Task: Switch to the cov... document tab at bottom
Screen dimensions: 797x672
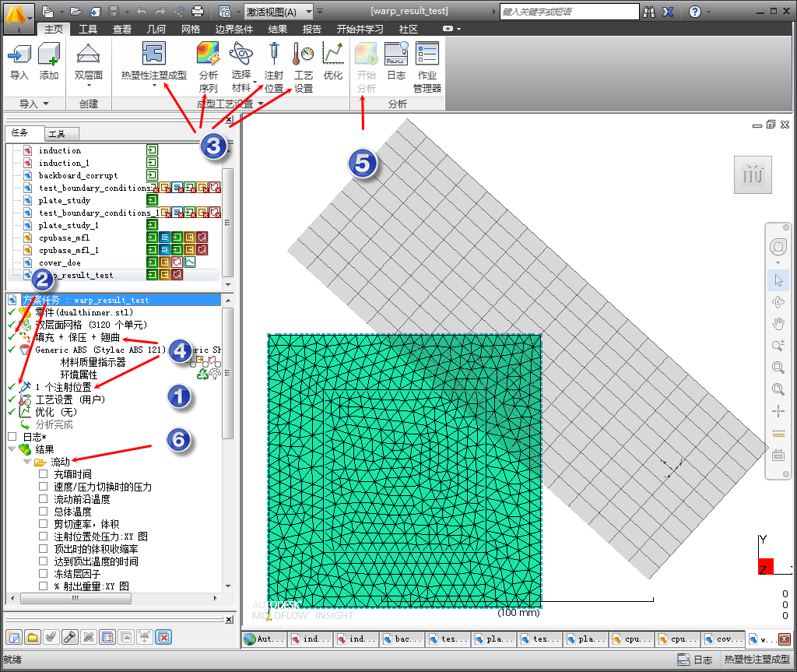Action: click(723, 639)
